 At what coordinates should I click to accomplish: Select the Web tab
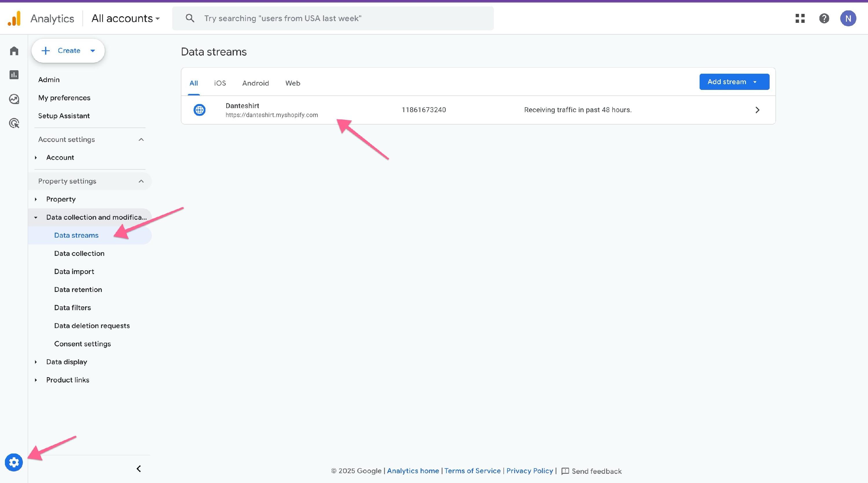pyautogui.click(x=293, y=83)
